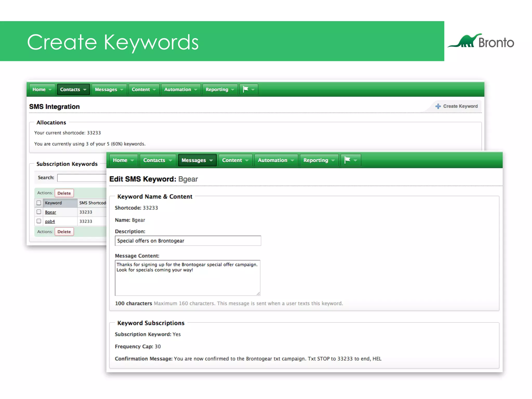
Task: Click the Create Keyword button
Action: coord(457,106)
